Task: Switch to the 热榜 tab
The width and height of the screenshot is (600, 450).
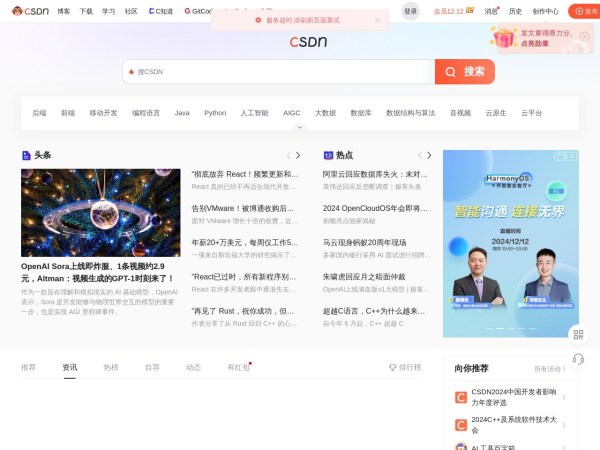Action: [x=110, y=367]
